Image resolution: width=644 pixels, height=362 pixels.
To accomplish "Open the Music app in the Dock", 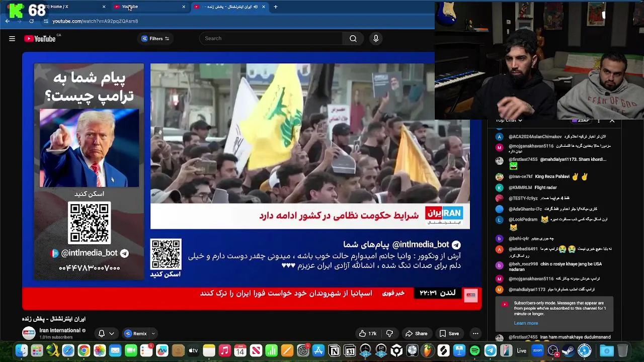I will (224, 350).
